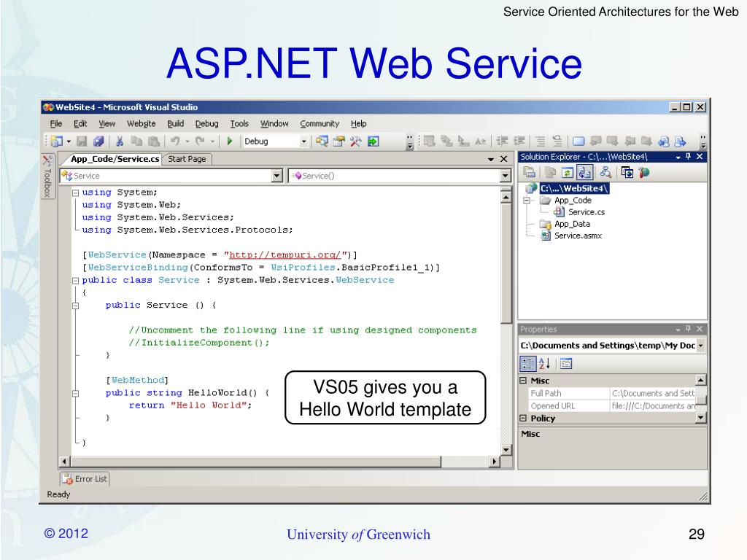Open the Service() member selector dropdown
Image resolution: width=747 pixels, height=560 pixels.
point(505,176)
